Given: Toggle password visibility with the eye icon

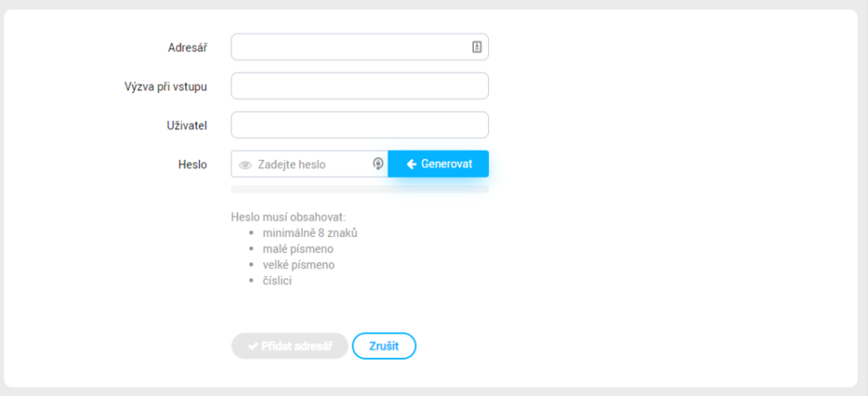Looking at the screenshot, I should (x=245, y=165).
